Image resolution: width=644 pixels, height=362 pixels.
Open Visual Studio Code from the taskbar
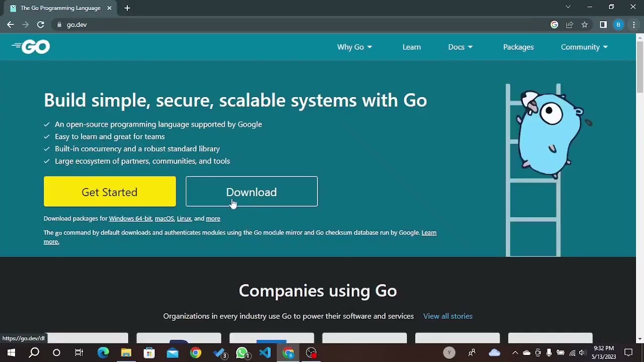[265, 353]
